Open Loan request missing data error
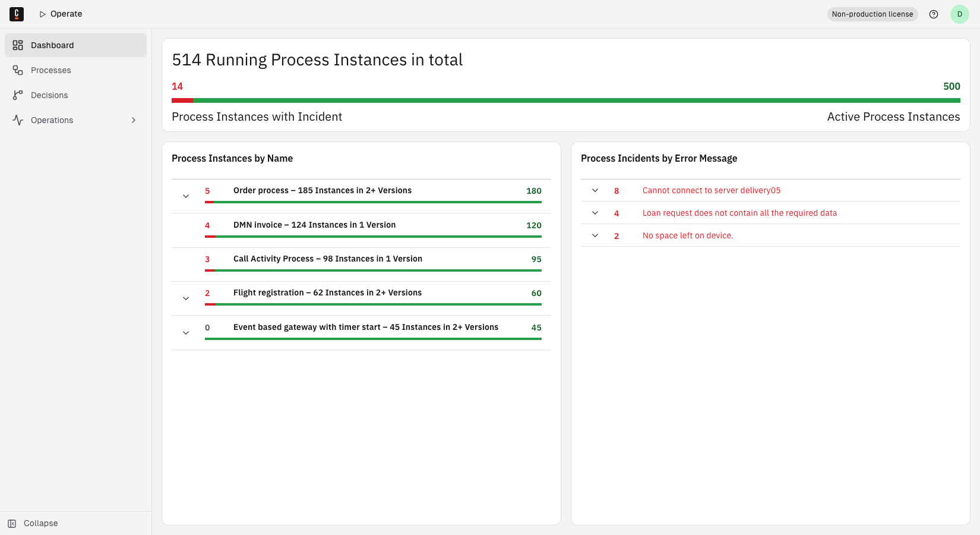The width and height of the screenshot is (980, 535). [739, 213]
